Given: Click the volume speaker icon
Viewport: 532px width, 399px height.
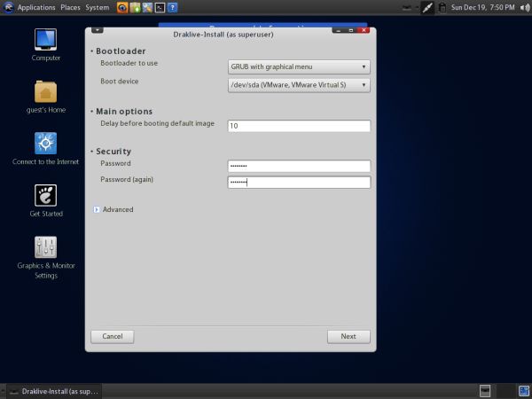Looking at the screenshot, I should tap(525, 7).
